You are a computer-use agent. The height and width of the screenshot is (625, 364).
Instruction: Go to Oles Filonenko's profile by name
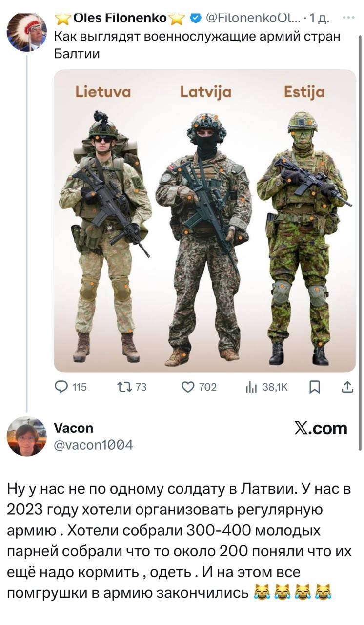pyautogui.click(x=120, y=18)
